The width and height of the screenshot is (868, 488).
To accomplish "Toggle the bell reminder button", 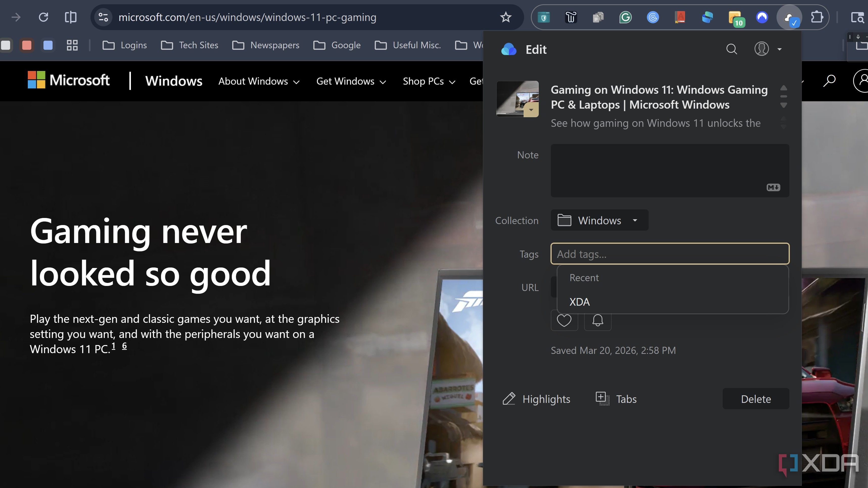I will point(597,320).
